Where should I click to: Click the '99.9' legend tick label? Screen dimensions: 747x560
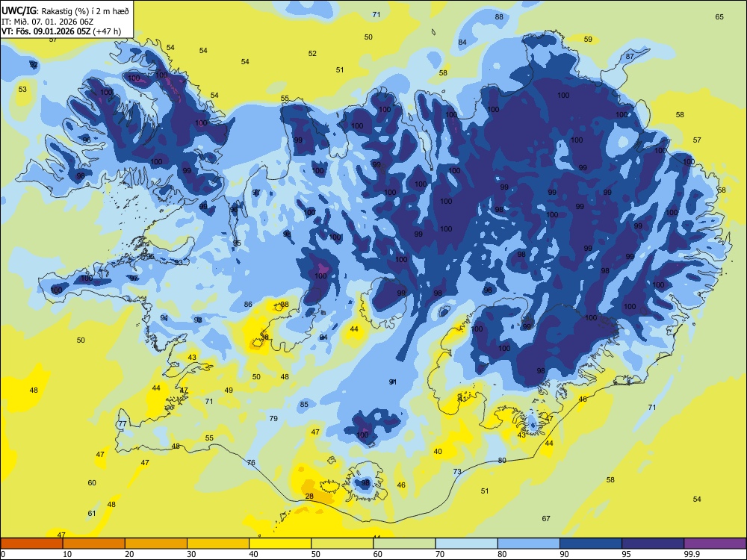pyautogui.click(x=691, y=554)
